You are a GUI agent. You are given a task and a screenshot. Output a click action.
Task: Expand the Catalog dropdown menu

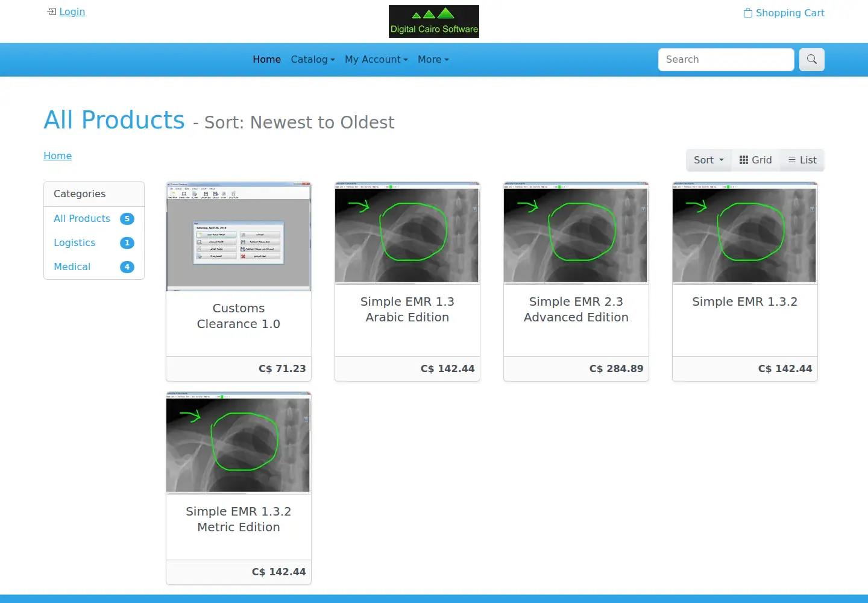(312, 59)
